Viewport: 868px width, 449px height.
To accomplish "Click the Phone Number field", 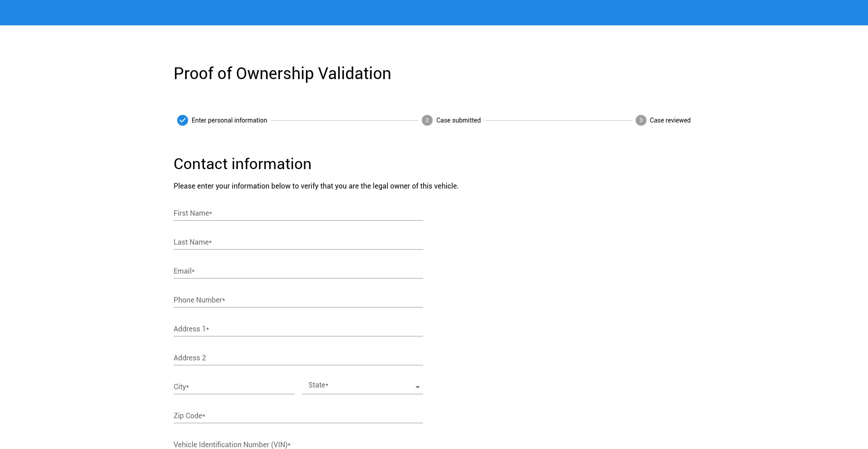I will click(x=298, y=300).
